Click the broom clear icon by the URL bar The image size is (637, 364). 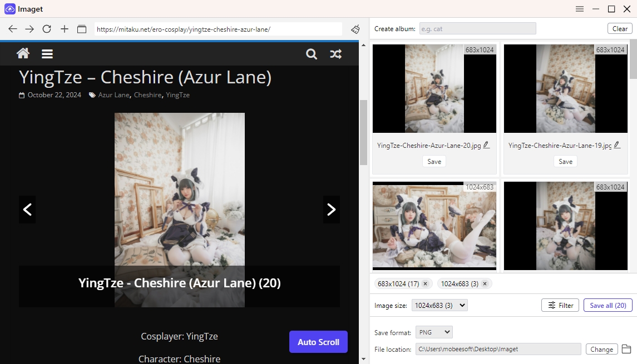(x=355, y=29)
